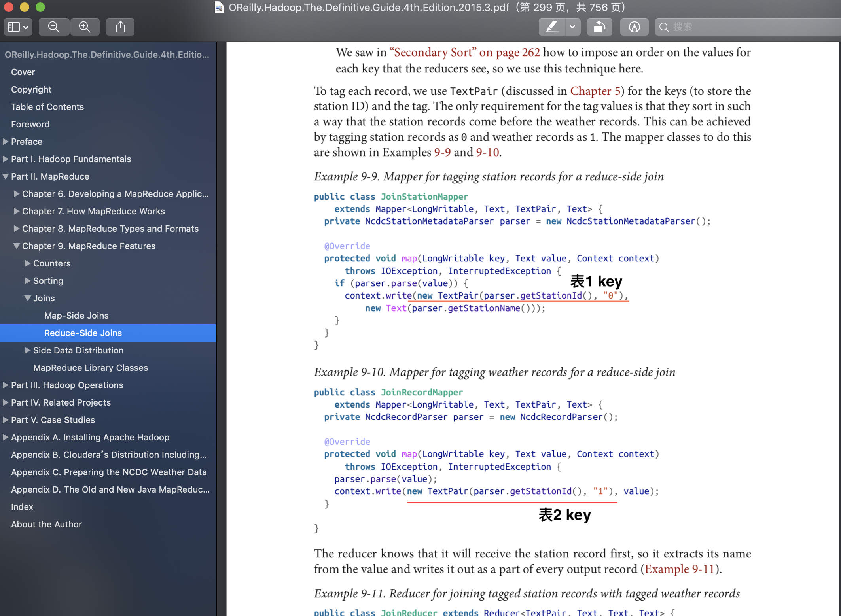The width and height of the screenshot is (841, 616).
Task: Open the markup toolbar icon
Action: click(x=634, y=27)
